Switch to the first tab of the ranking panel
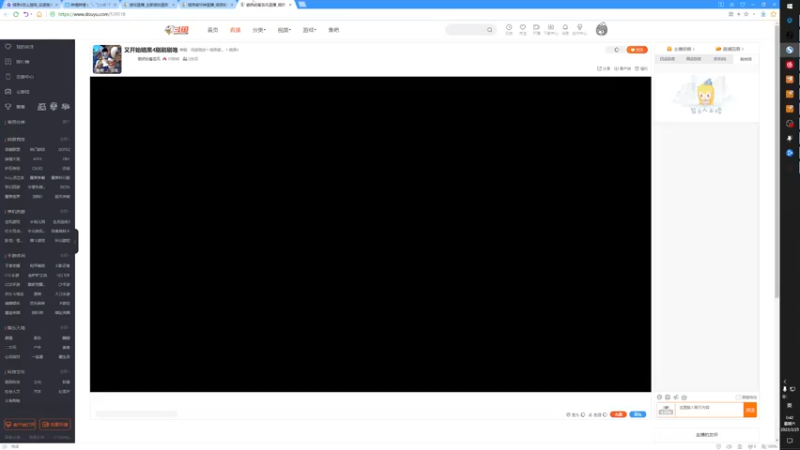This screenshot has height=450, width=800. (667, 59)
